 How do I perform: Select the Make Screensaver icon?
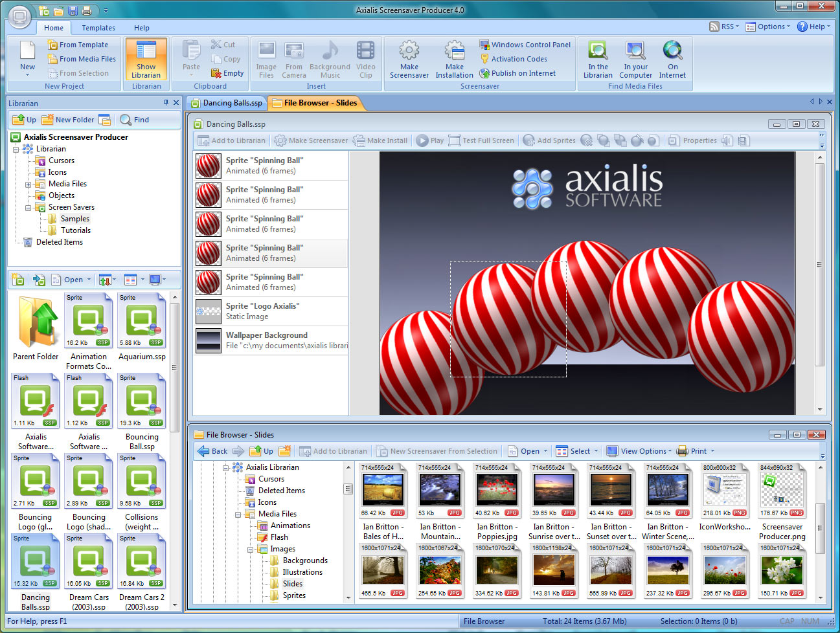coord(409,58)
